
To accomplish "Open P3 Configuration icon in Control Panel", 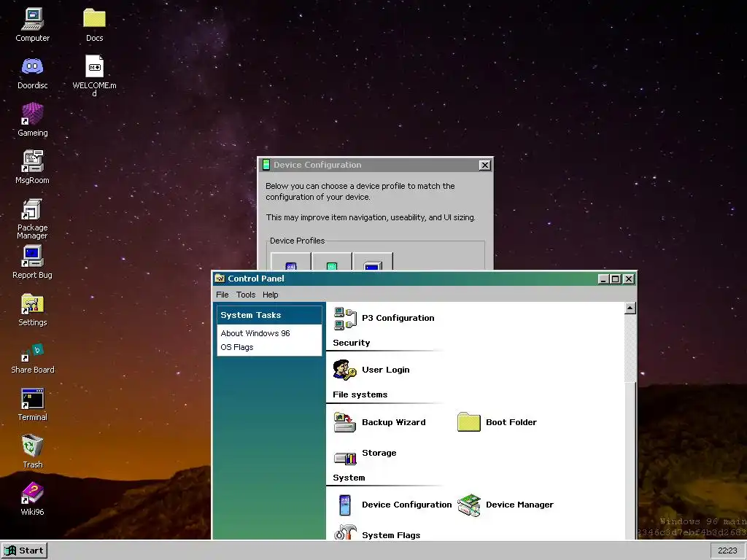I will click(345, 318).
